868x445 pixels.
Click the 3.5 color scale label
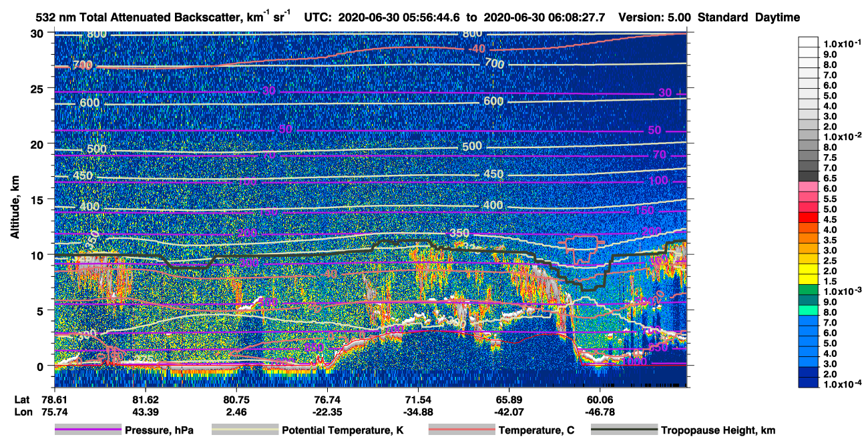pos(829,240)
